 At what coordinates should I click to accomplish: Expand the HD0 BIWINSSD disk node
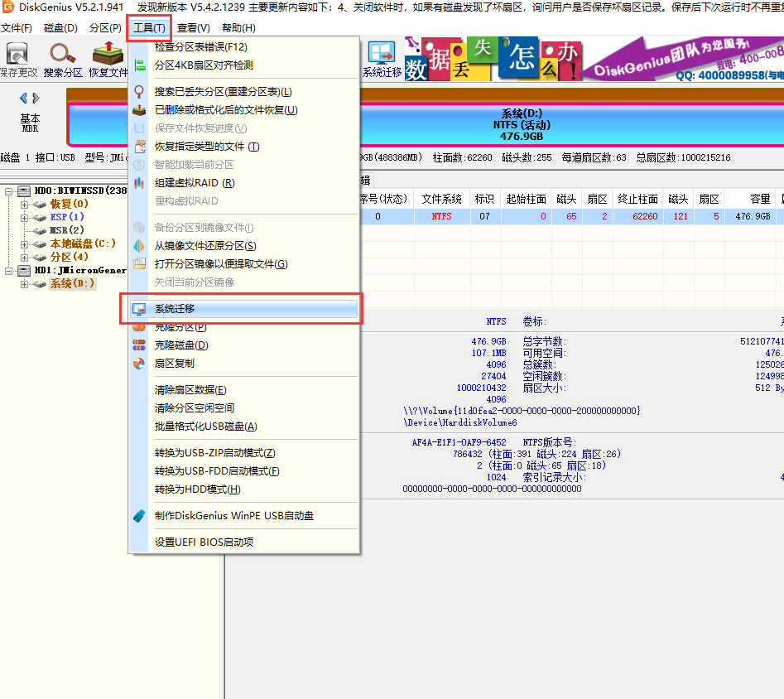[x=8, y=191]
